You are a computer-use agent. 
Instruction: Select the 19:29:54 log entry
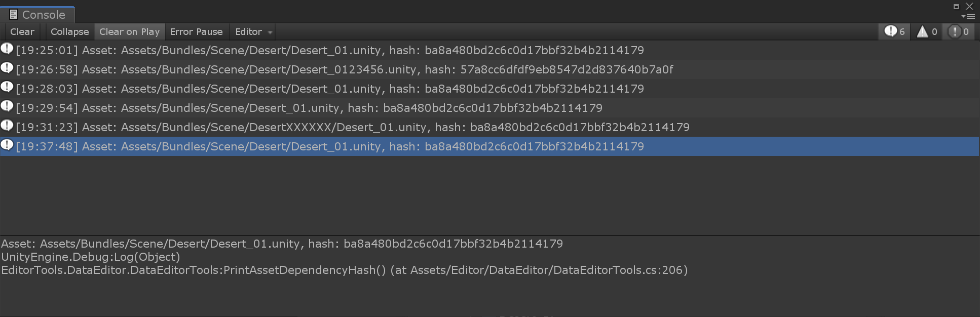click(489, 108)
